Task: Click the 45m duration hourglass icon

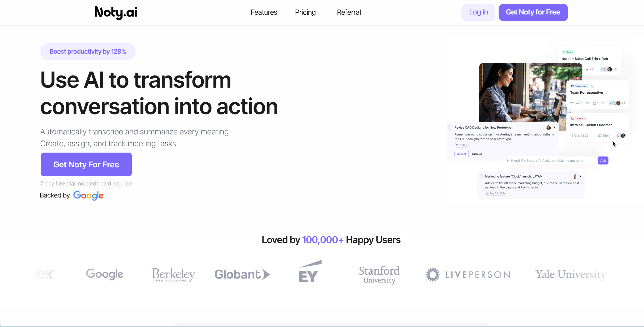Action: tap(587, 69)
